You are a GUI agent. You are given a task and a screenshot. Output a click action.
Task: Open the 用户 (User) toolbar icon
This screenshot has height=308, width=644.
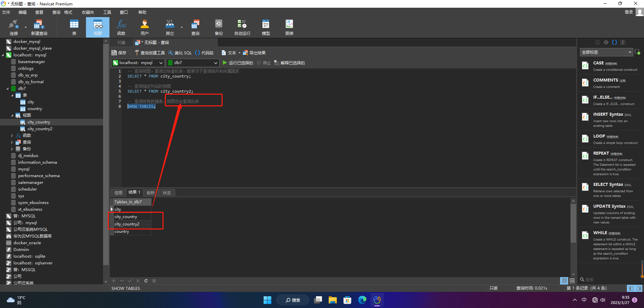(145, 28)
